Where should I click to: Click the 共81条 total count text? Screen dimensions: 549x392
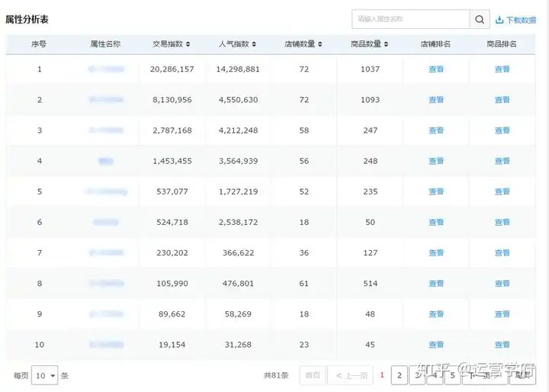[x=276, y=375]
